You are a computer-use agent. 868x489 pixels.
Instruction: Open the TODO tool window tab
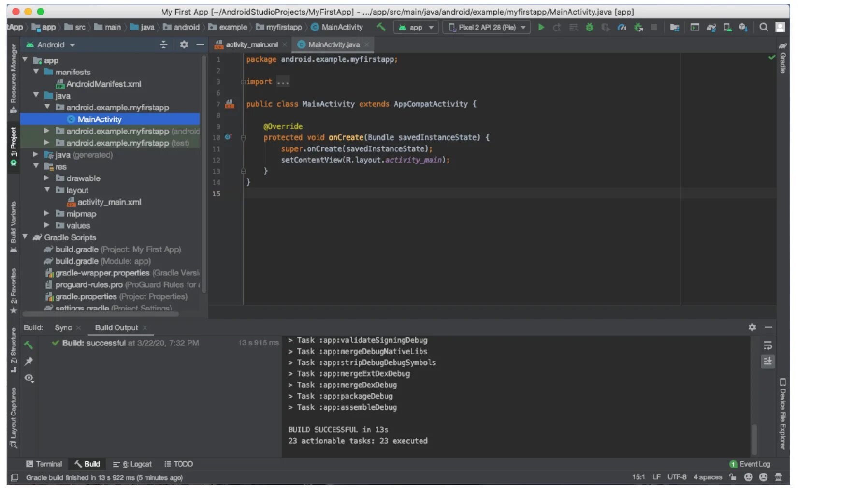coord(179,464)
